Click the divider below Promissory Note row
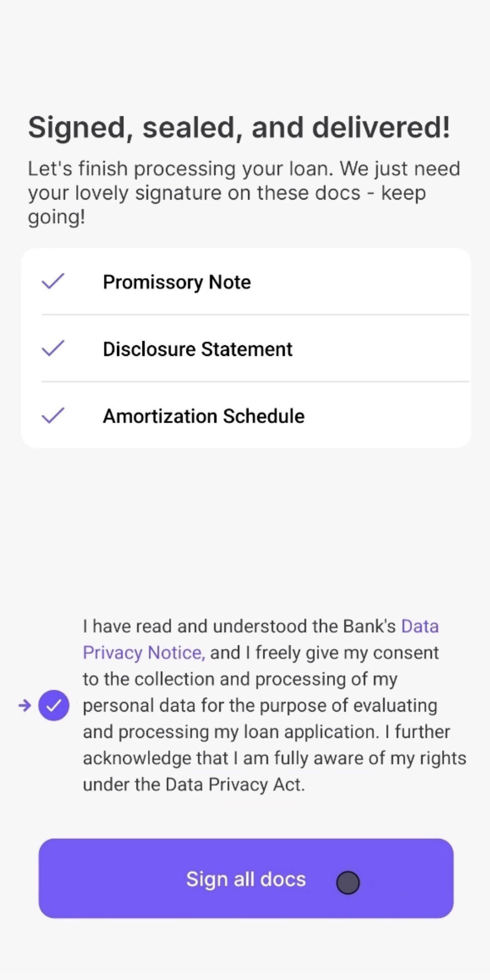Screen dimensions: 490x980 click(x=255, y=315)
